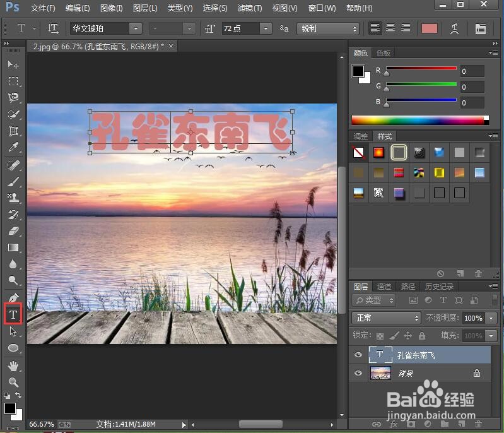Select the Hand tool
The height and width of the screenshot is (433, 504).
click(13, 366)
